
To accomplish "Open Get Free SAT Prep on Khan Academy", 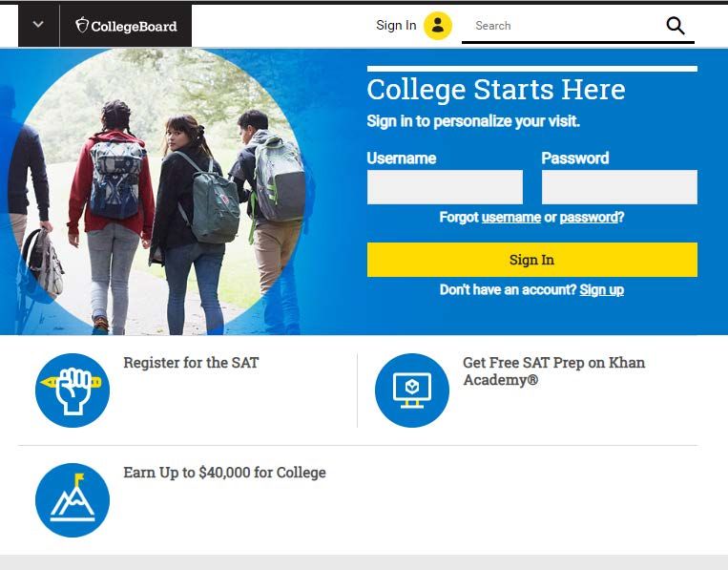I will click(x=554, y=371).
